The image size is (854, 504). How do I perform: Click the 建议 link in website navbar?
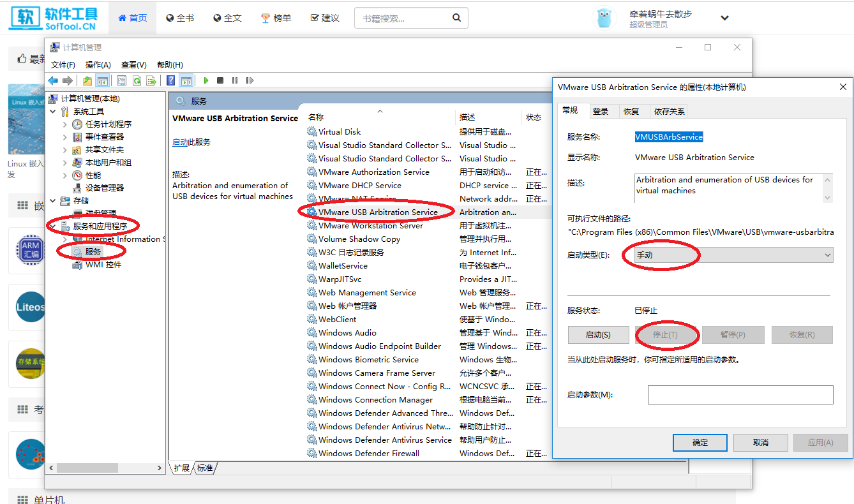tap(325, 18)
